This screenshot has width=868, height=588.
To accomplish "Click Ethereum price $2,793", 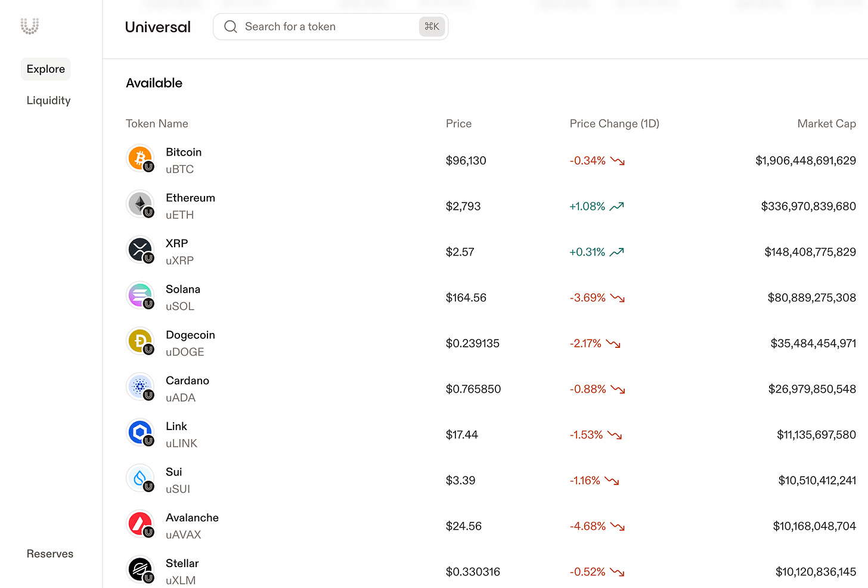I will pos(463,207).
